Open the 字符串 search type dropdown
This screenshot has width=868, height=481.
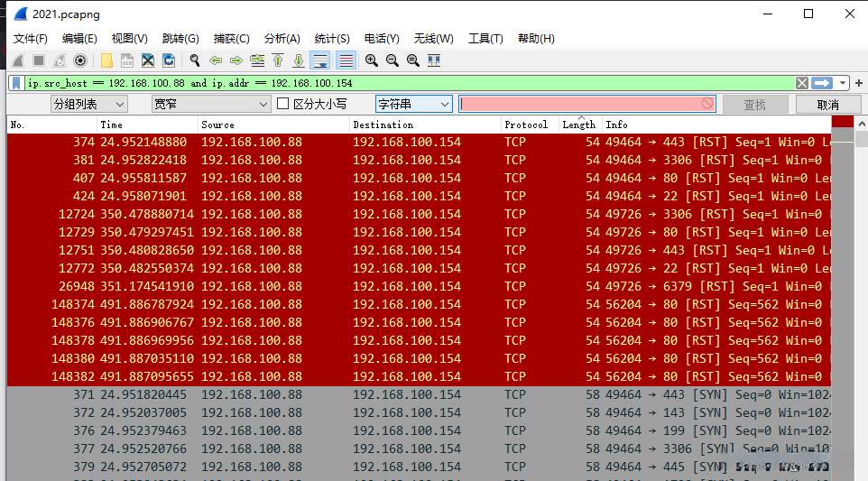pyautogui.click(x=413, y=104)
